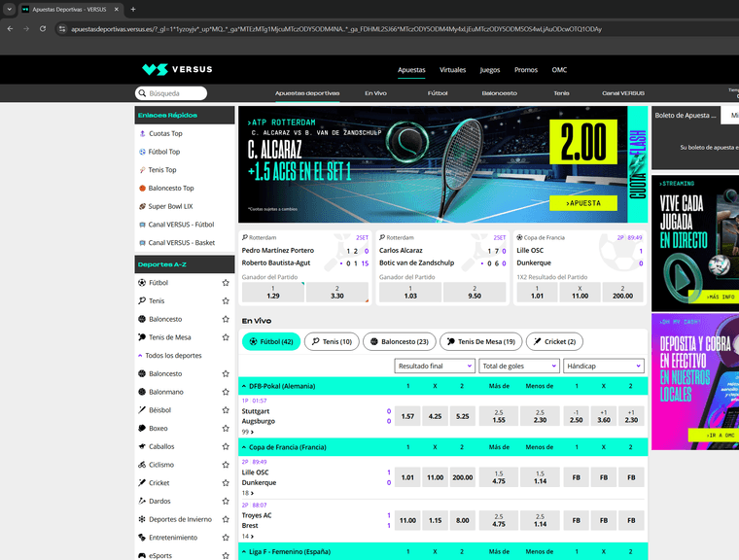
Task: Open Balonmano sport
Action: [166, 392]
